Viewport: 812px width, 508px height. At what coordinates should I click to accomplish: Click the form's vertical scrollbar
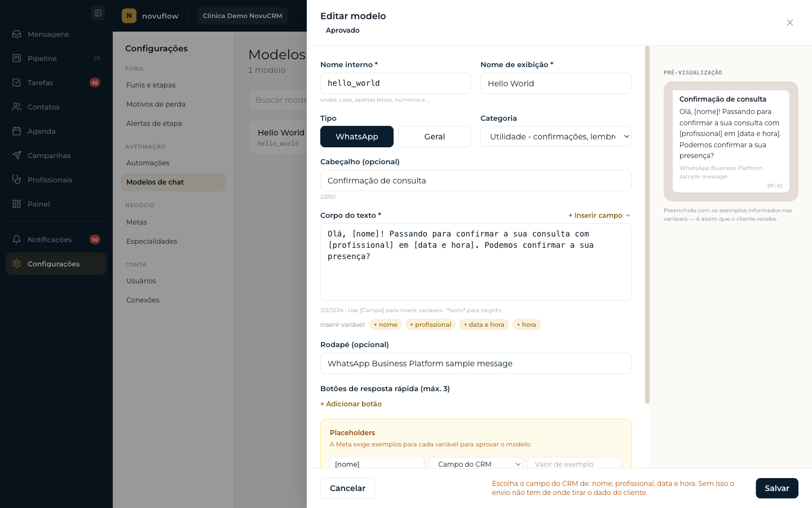[x=647, y=225]
